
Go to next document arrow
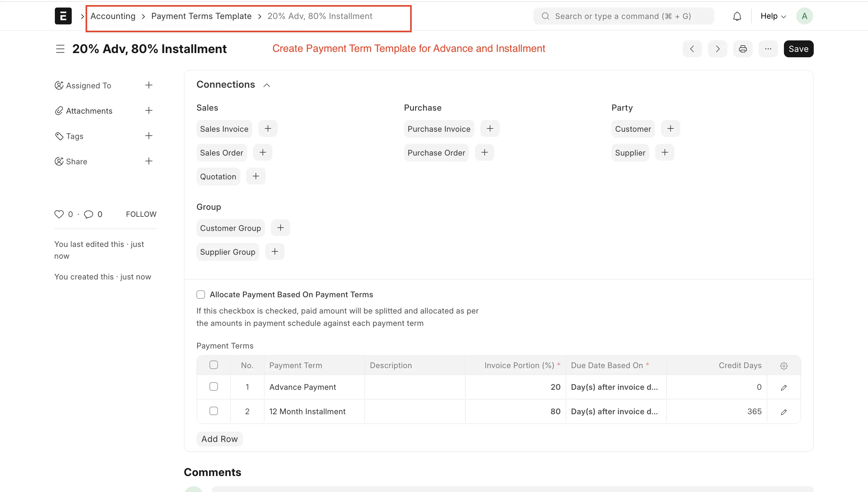coord(717,49)
